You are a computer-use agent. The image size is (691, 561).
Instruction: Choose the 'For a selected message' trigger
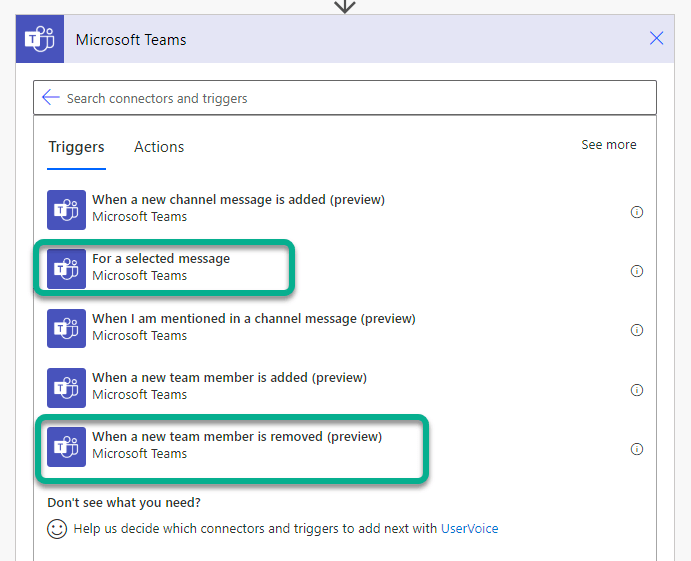click(161, 259)
